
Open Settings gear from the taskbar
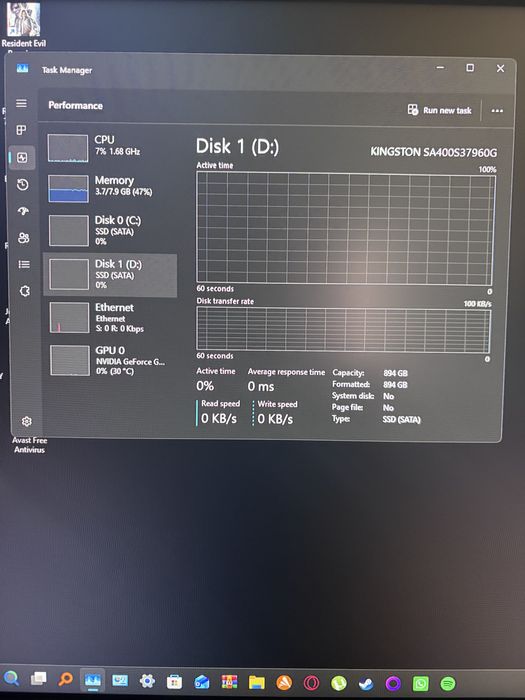(147, 681)
